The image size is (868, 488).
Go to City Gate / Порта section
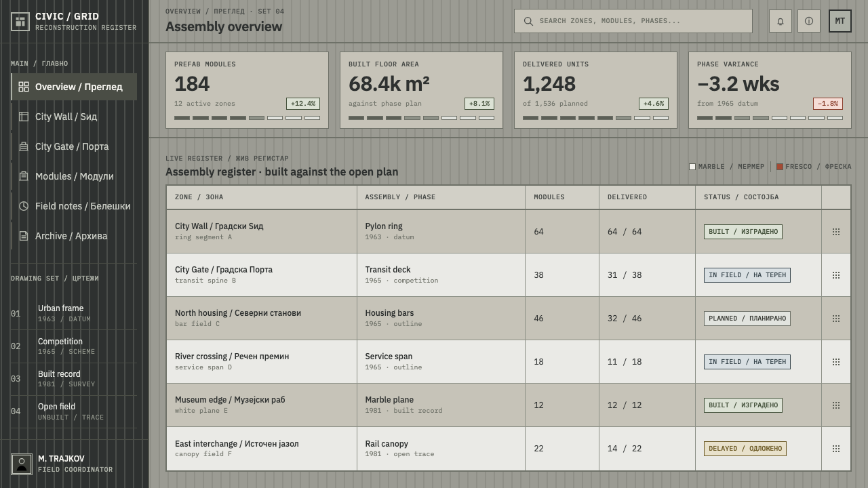pos(74,146)
